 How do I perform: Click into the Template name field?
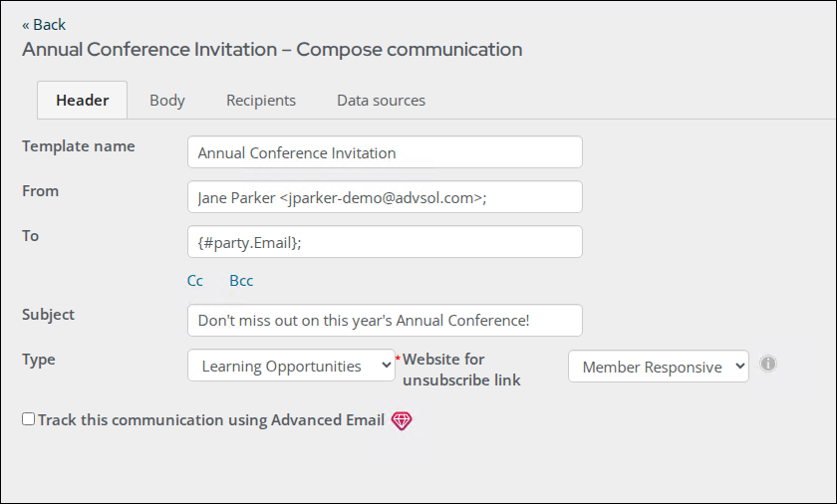tap(385, 152)
